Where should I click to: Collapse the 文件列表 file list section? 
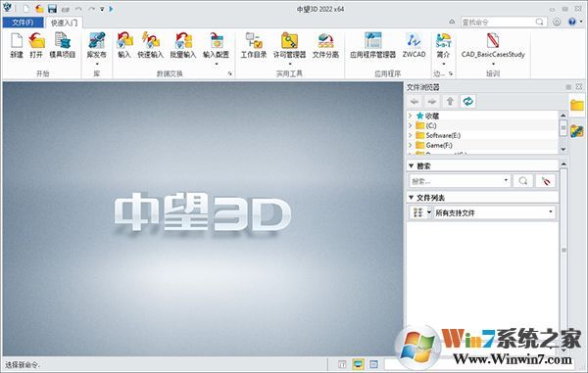[411, 198]
